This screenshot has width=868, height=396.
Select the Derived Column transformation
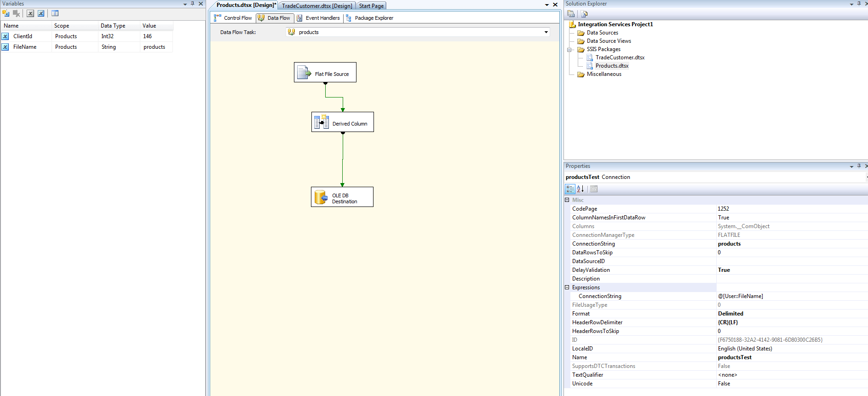click(342, 122)
